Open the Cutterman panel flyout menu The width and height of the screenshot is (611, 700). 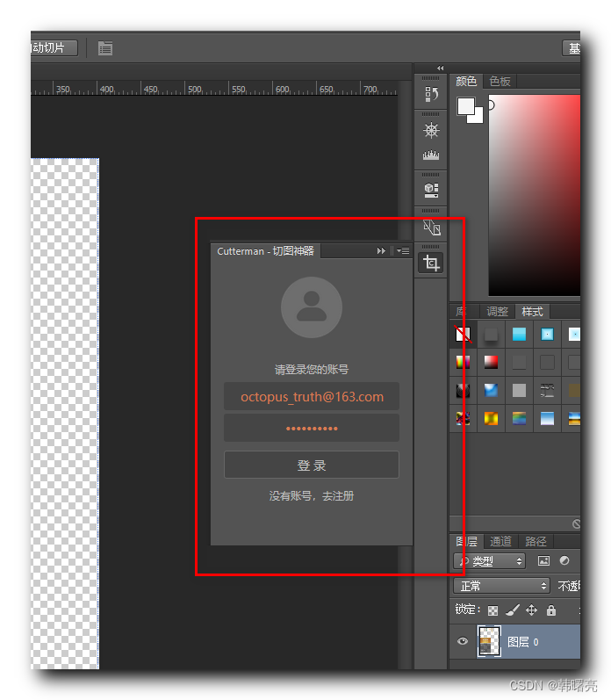click(403, 251)
